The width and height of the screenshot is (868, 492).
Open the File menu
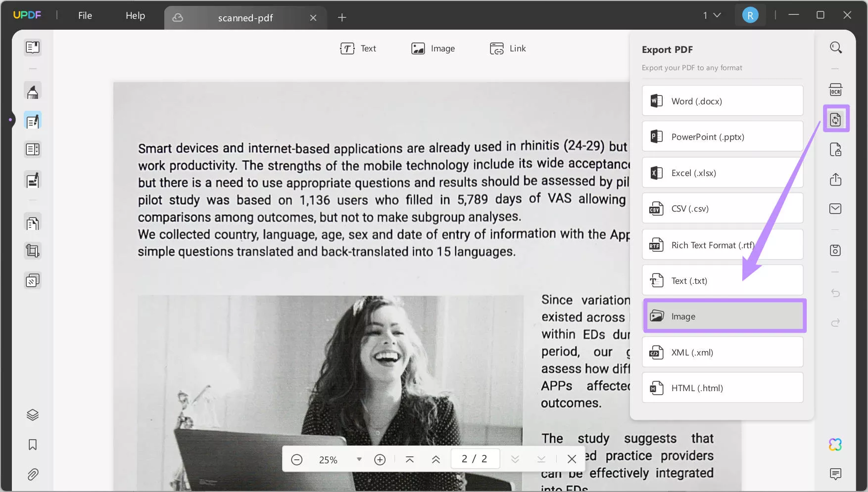[85, 15]
